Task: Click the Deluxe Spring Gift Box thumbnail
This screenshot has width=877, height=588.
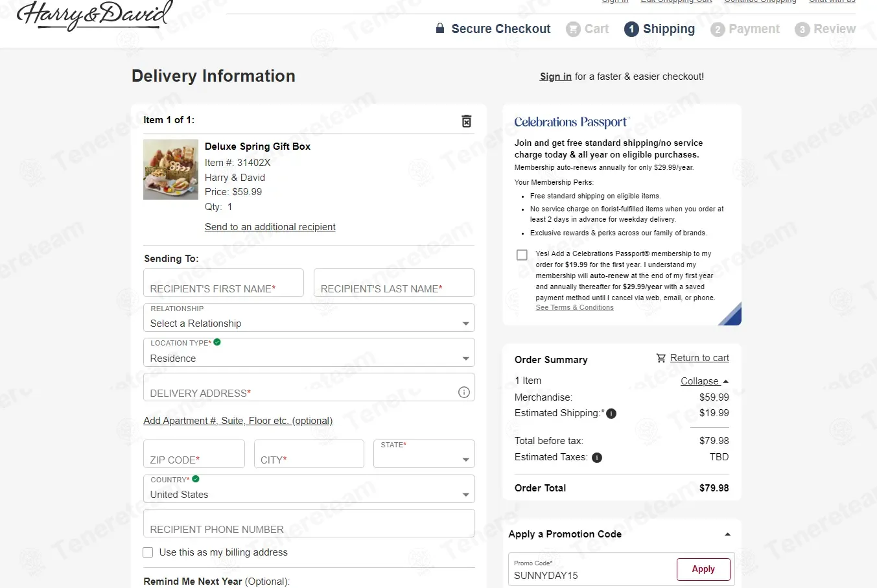Action: click(170, 169)
